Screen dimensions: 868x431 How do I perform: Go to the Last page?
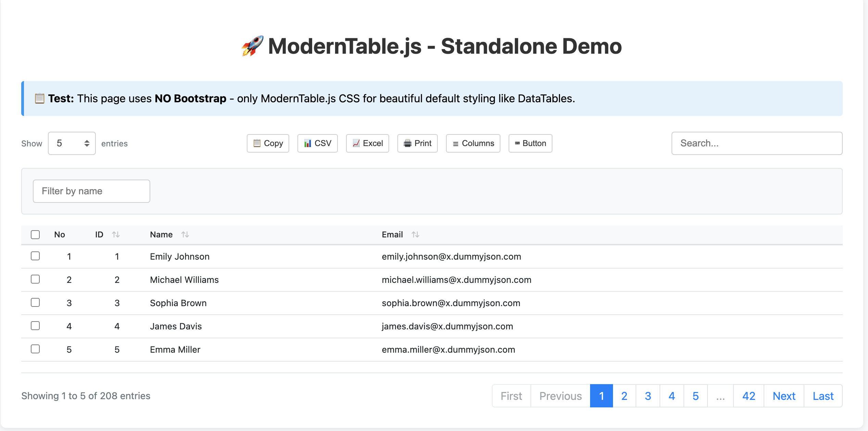point(823,396)
